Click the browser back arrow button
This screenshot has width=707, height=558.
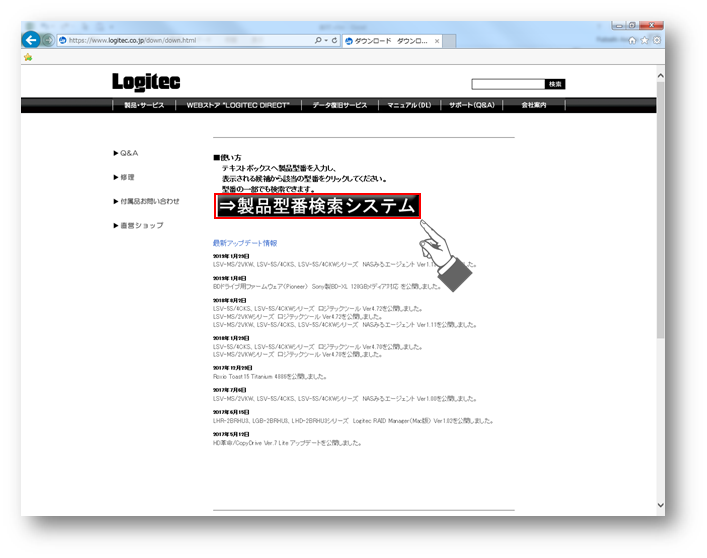[x=31, y=40]
